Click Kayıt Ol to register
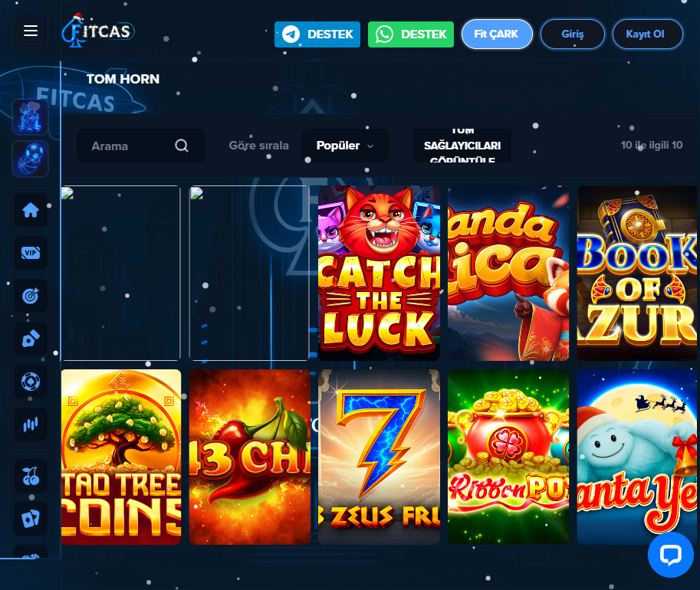This screenshot has width=700, height=590. (647, 34)
